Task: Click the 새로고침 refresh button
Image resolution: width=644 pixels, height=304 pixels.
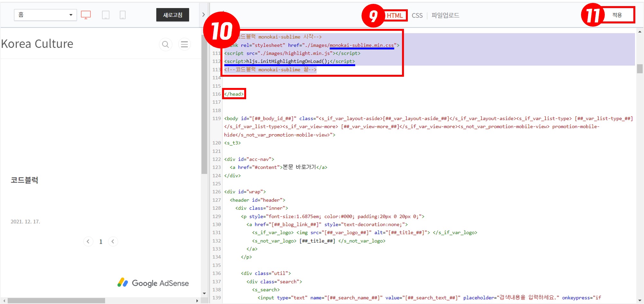Action: [173, 15]
